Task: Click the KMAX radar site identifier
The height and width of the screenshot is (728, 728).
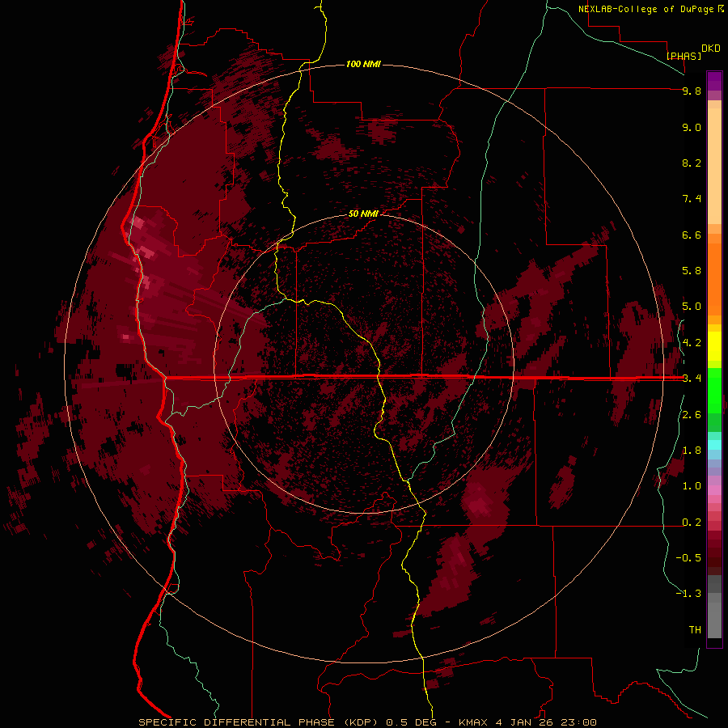Action: (x=473, y=722)
